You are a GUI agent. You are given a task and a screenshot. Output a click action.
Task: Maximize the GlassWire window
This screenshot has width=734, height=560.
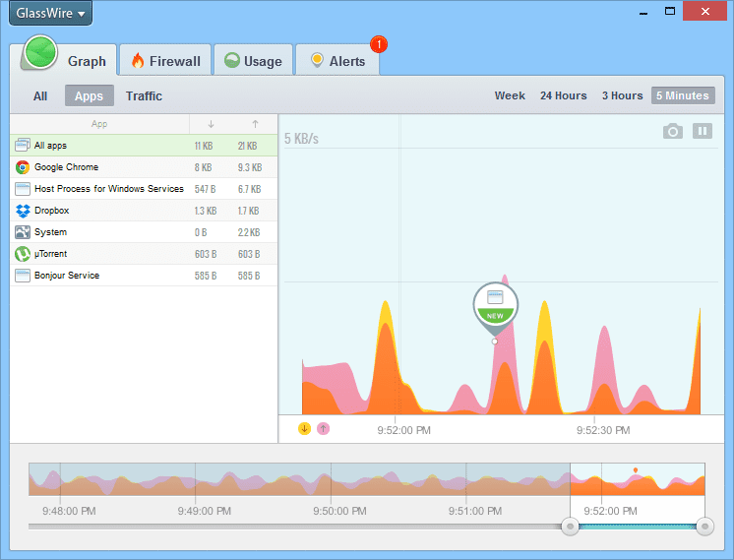(670, 11)
